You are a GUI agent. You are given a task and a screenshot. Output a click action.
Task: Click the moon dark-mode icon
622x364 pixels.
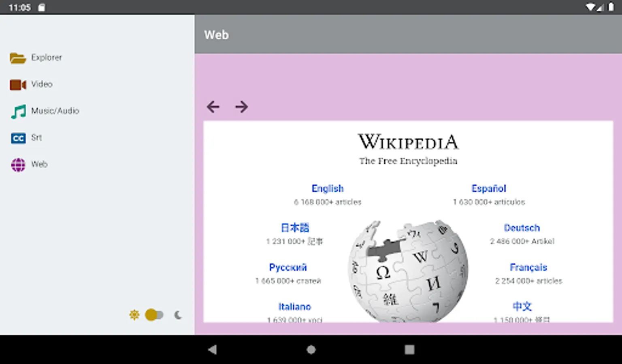pyautogui.click(x=178, y=315)
